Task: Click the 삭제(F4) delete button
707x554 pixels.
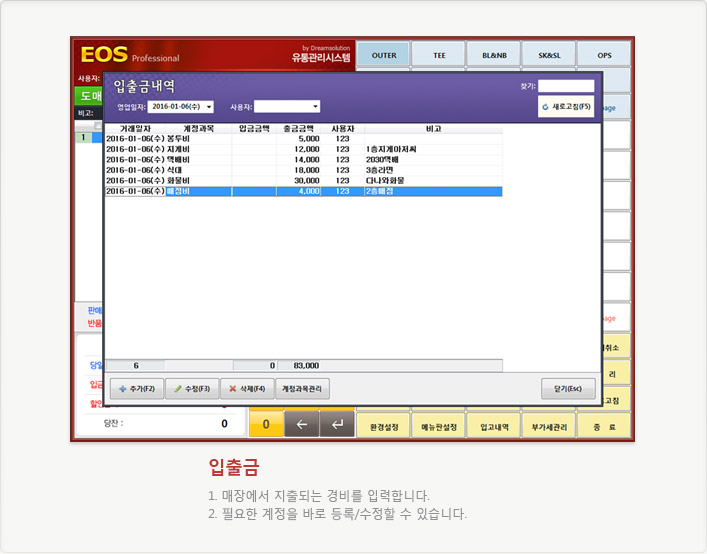Action: pyautogui.click(x=247, y=389)
